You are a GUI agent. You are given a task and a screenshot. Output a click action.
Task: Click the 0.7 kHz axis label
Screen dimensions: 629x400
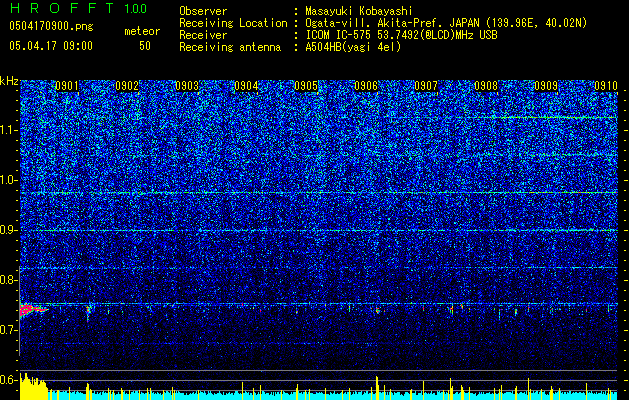tap(8, 330)
